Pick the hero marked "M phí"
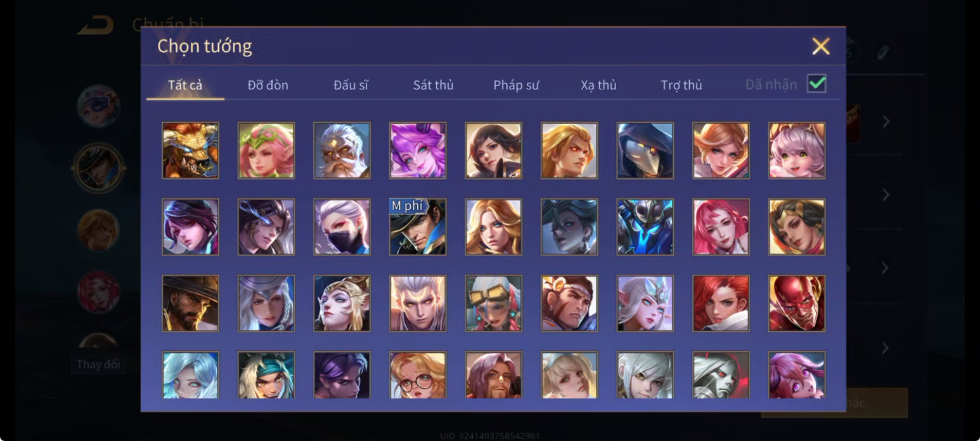 point(418,227)
